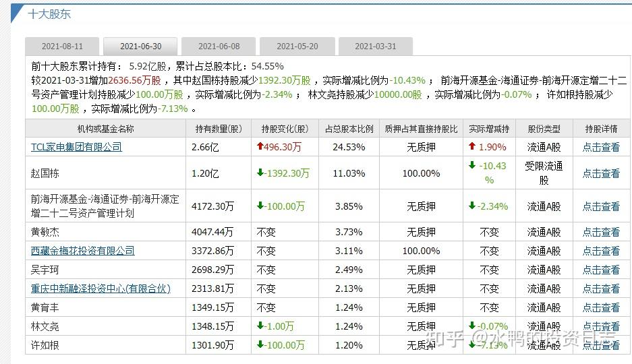This screenshot has height=364, width=632.
Task: Click the green down arrow beside -1.00万
Action: pos(260,326)
